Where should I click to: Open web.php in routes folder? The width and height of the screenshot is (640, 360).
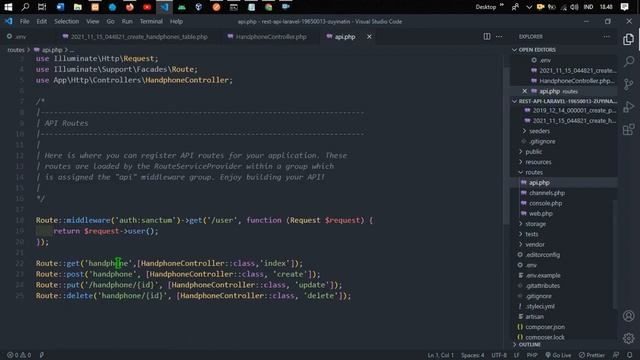click(540, 213)
